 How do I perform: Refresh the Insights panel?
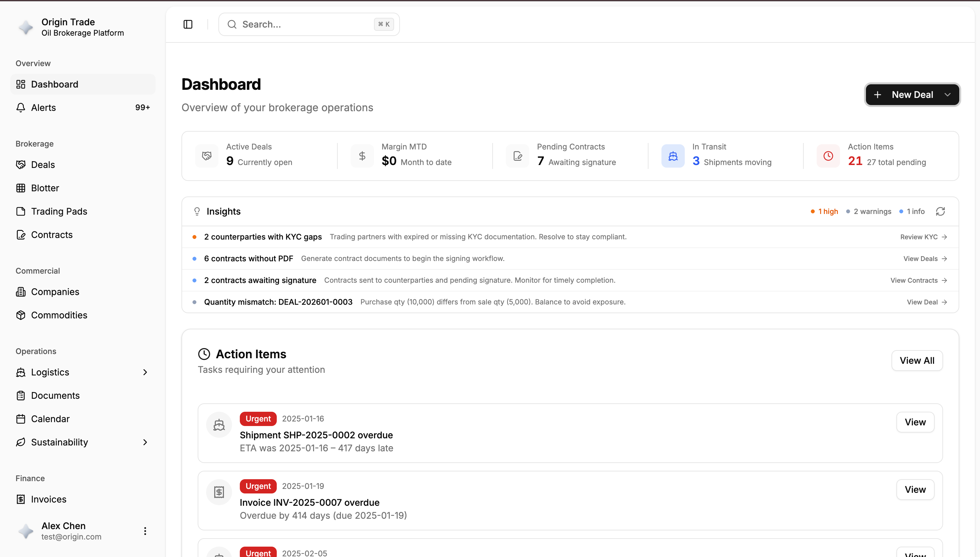point(941,211)
